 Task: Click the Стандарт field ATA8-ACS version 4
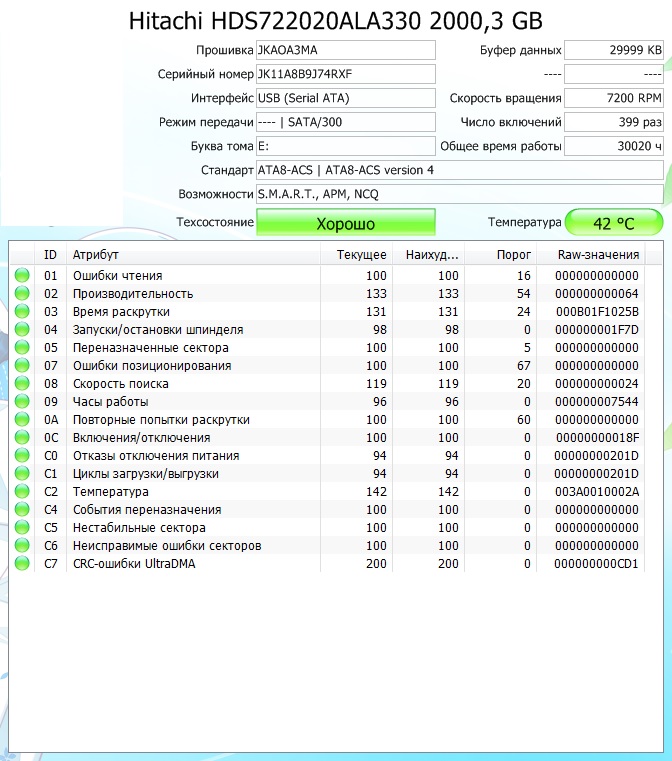tap(459, 170)
